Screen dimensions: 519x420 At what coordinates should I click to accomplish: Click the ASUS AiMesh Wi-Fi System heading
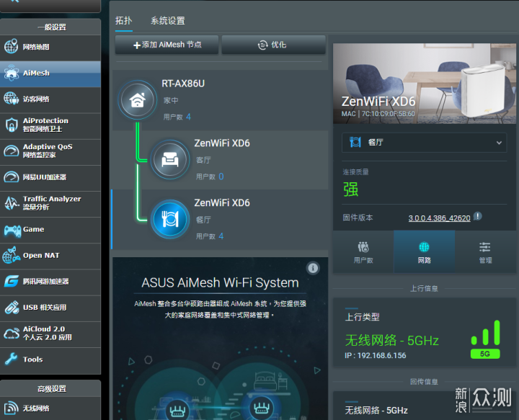(x=220, y=282)
